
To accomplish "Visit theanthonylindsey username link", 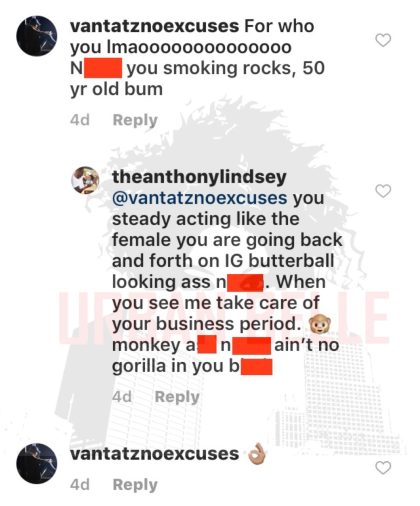I will click(199, 177).
